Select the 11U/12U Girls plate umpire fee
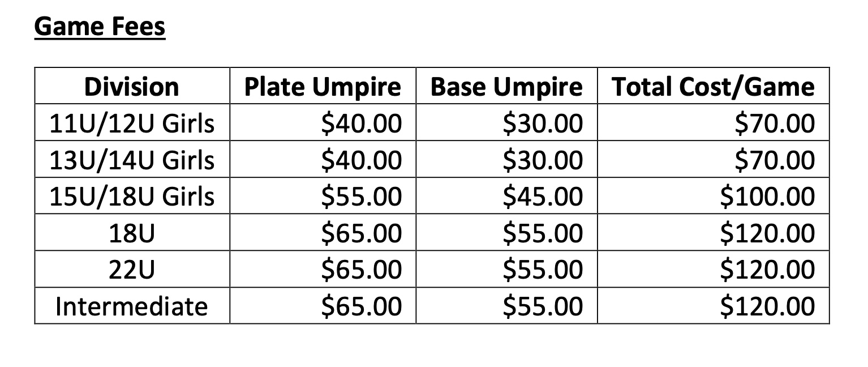The height and width of the screenshot is (367, 868). tap(361, 123)
